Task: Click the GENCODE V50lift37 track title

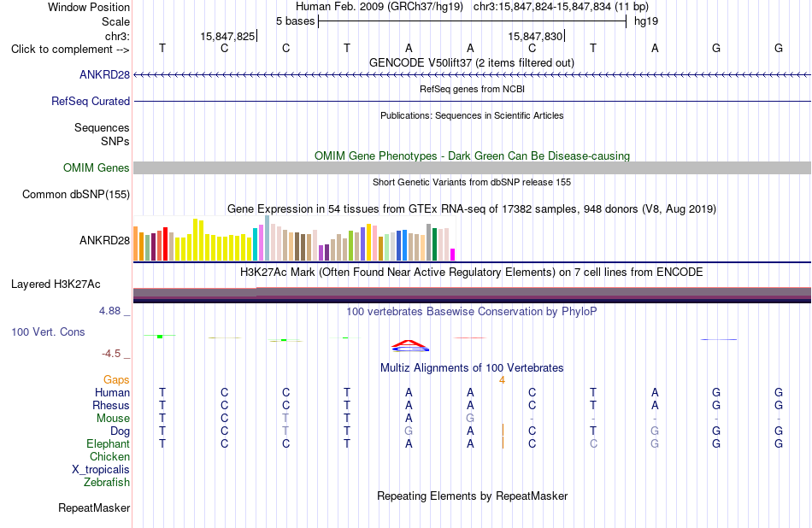Action: [x=471, y=62]
